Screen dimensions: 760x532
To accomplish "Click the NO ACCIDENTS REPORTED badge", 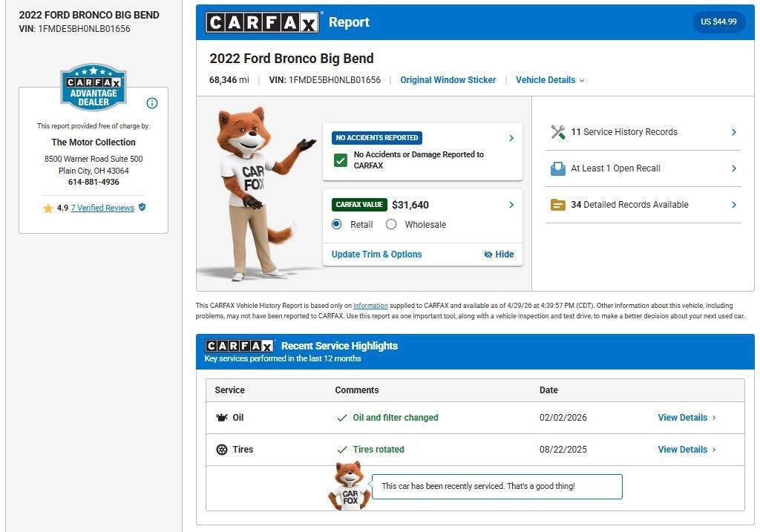I will [376, 138].
